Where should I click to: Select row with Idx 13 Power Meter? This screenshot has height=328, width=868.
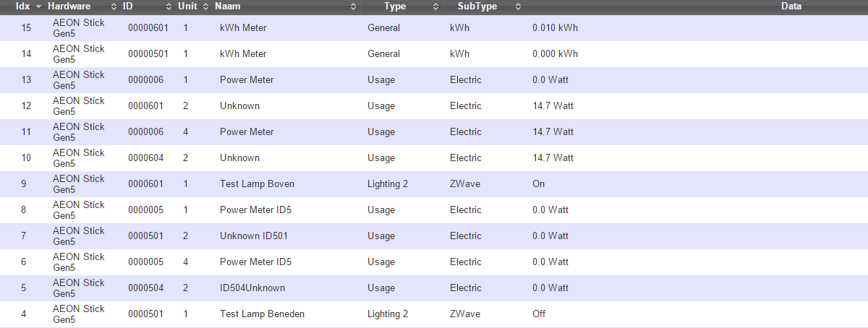click(247, 80)
